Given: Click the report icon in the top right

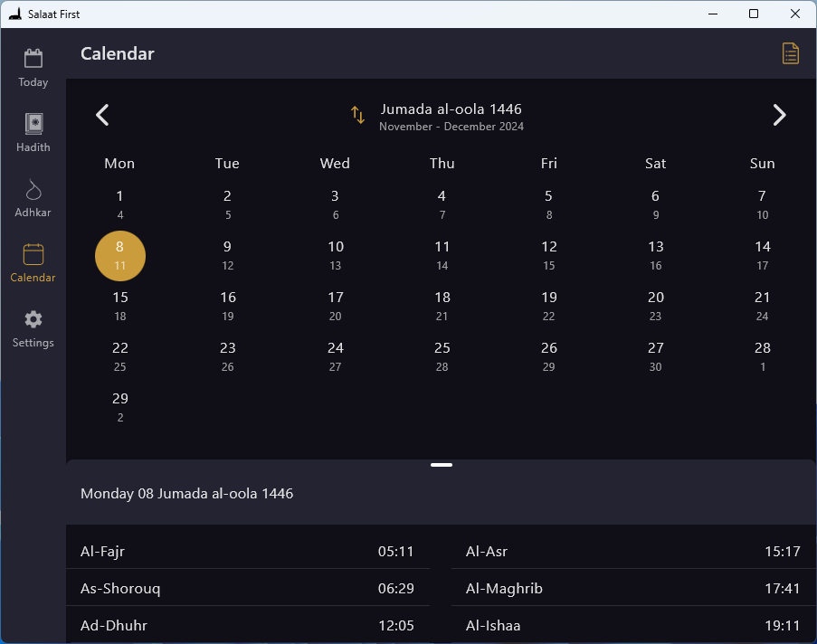Looking at the screenshot, I should coord(790,53).
